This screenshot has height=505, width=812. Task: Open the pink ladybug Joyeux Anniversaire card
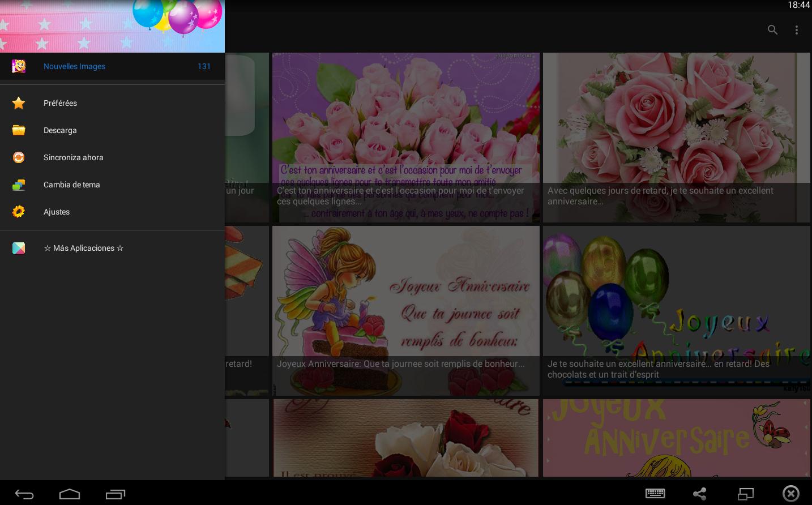[x=677, y=438]
